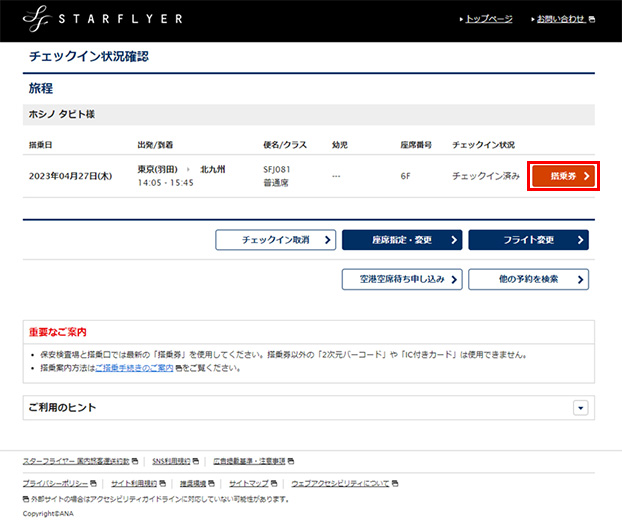Click the プライバシーポリシー footer link
Viewport: 622px width, 525px height.
point(56,483)
